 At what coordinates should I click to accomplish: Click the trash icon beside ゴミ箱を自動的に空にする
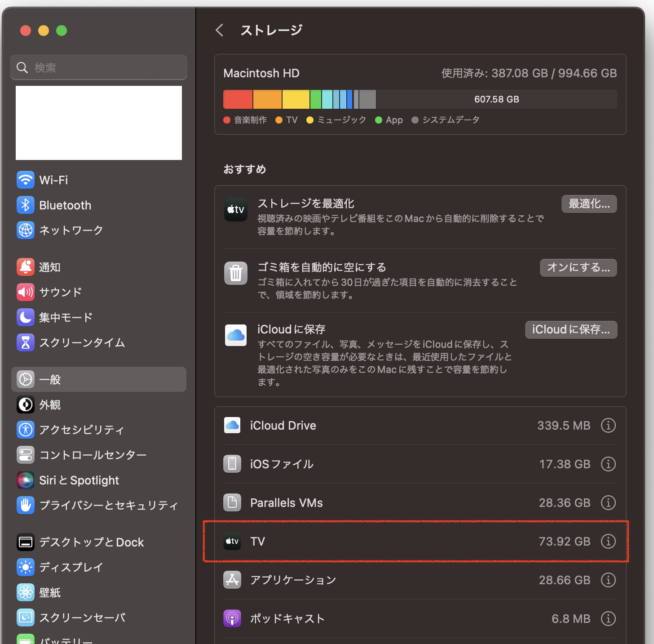coord(236,273)
